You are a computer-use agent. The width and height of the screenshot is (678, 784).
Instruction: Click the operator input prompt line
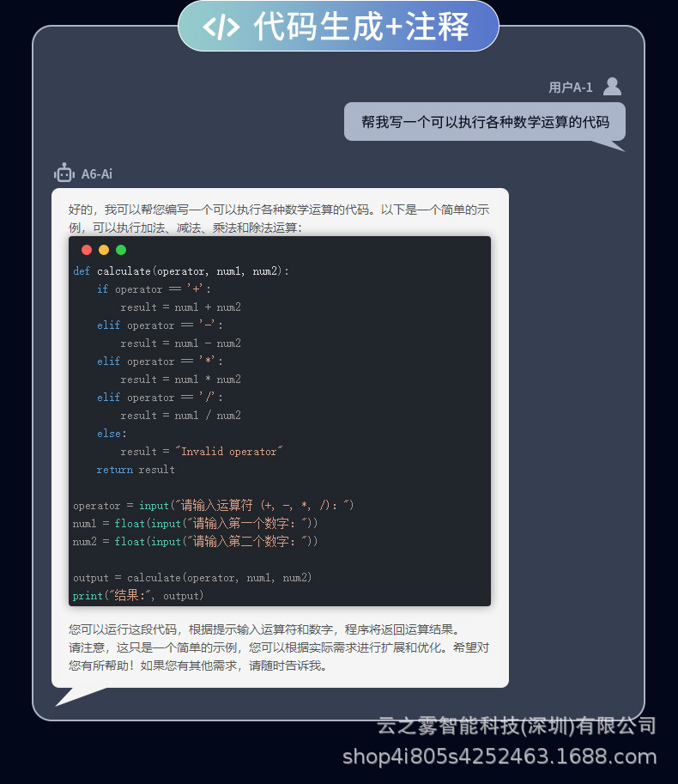coord(214,506)
